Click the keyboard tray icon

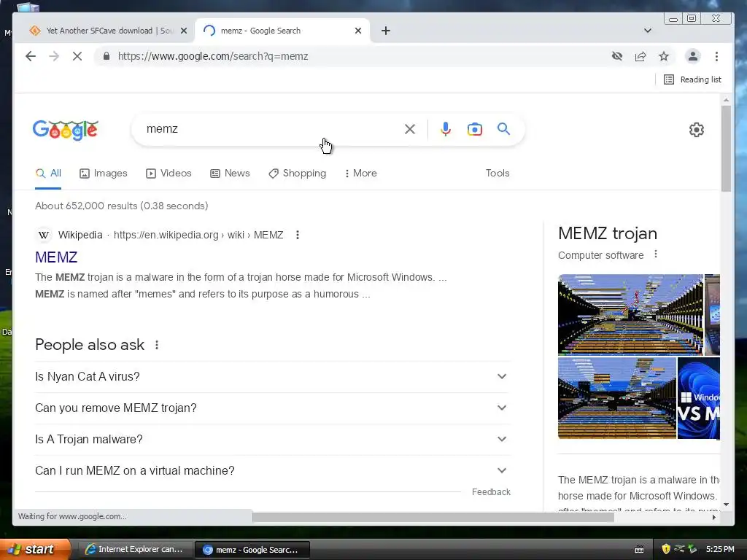[639, 550]
